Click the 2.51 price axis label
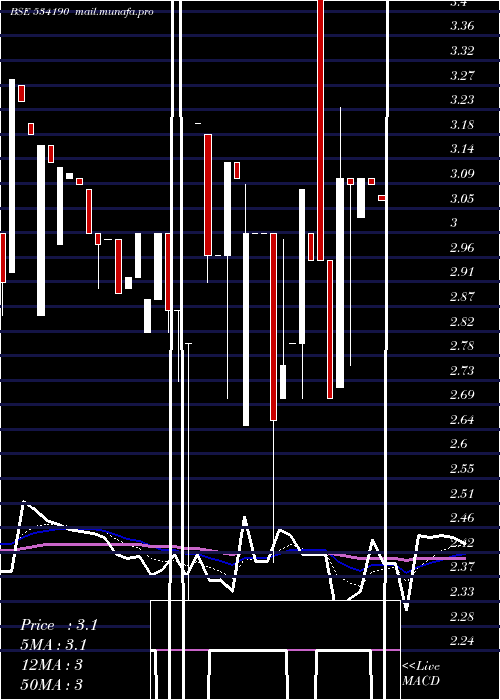This screenshot has width=500, height=700. point(462,494)
